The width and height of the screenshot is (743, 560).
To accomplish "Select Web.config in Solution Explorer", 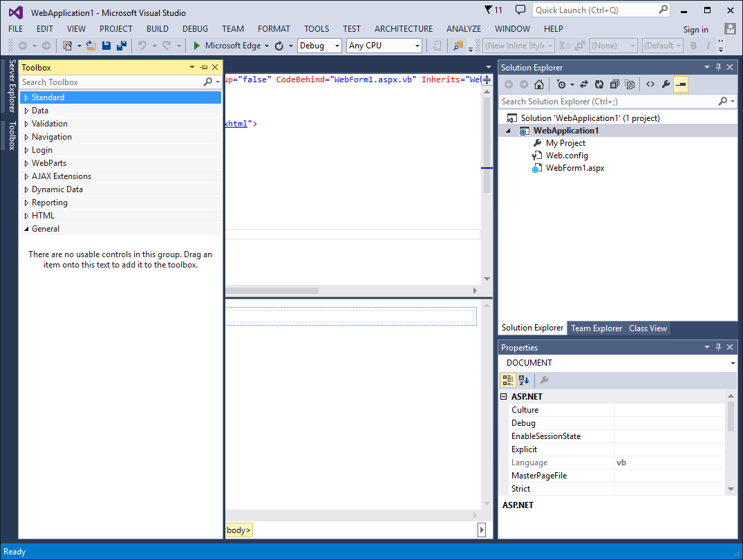I will [x=567, y=156].
